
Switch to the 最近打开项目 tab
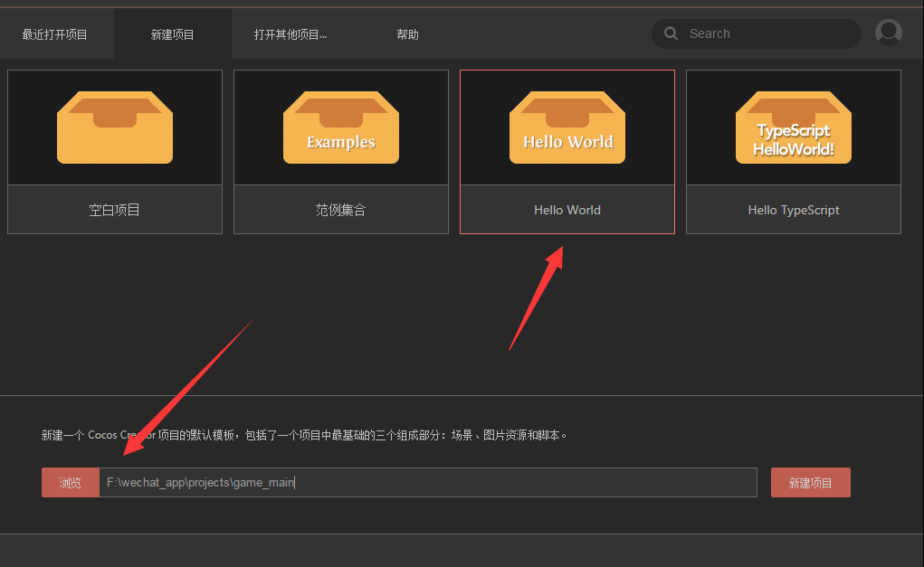coord(54,33)
